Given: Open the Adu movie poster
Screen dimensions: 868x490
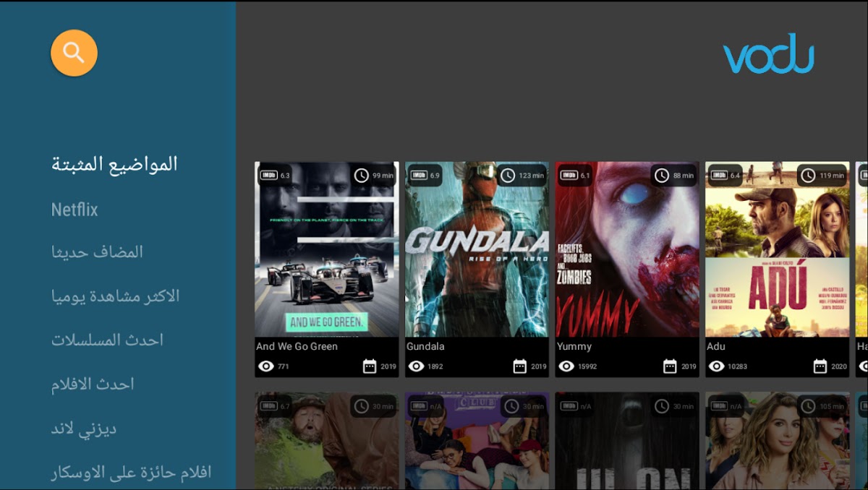Looking at the screenshot, I should (778, 249).
